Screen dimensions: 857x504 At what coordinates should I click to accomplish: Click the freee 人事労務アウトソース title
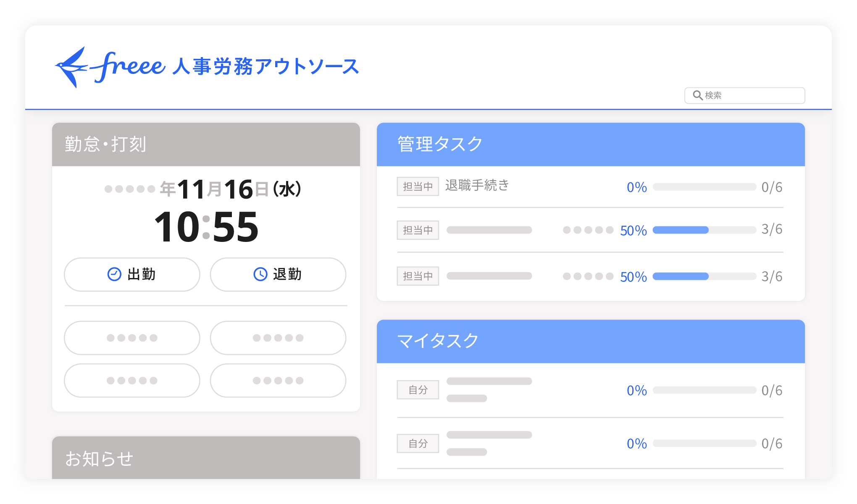[x=266, y=66]
